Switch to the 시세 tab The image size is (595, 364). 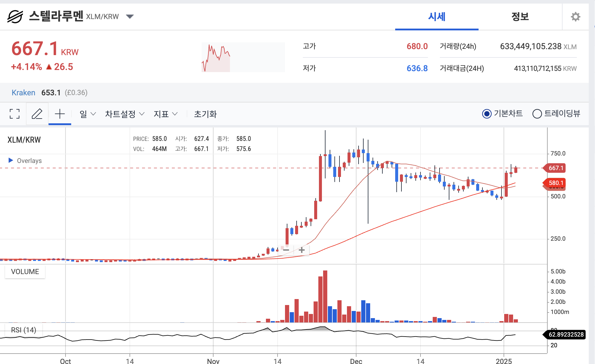(x=437, y=17)
